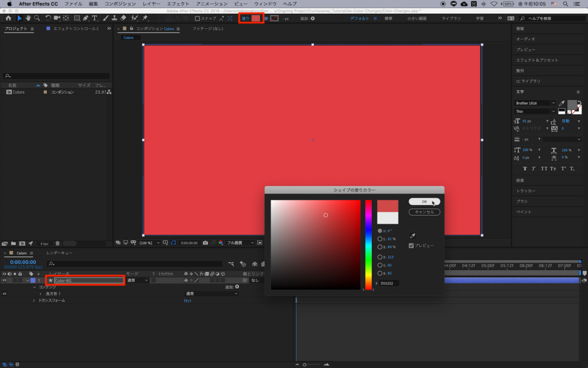Screen dimensions: 588x368
Task: Enable the スナップ checkbox
Action: click(x=197, y=18)
